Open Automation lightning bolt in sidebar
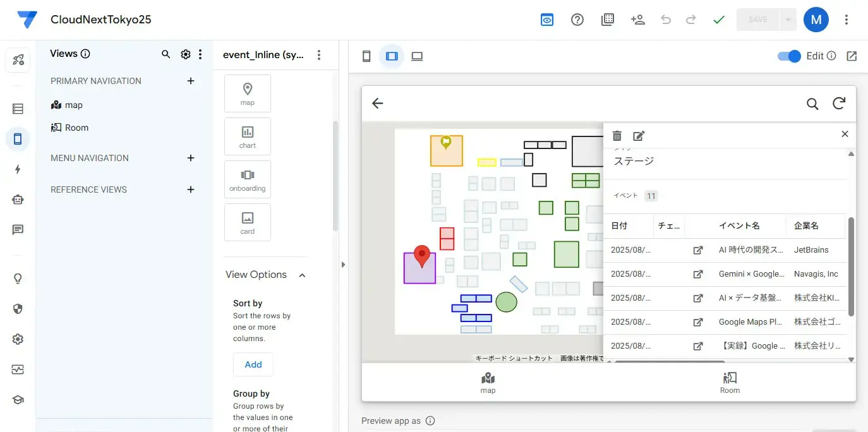Screen dimensions: 868x432 [18, 169]
